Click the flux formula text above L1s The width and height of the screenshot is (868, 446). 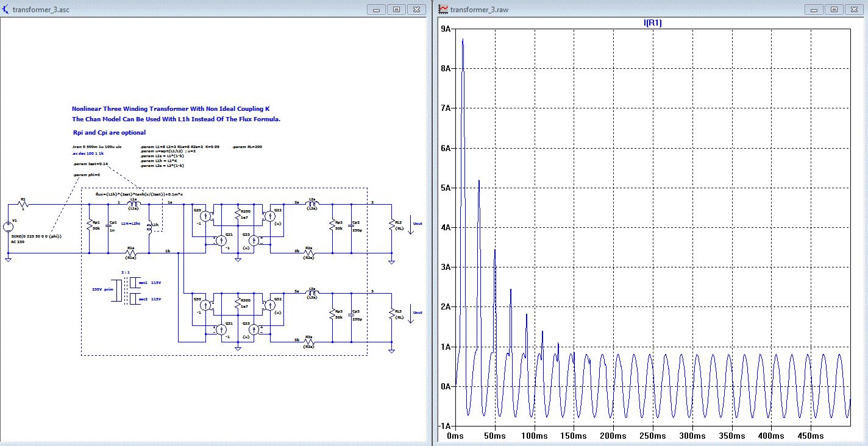click(x=140, y=194)
